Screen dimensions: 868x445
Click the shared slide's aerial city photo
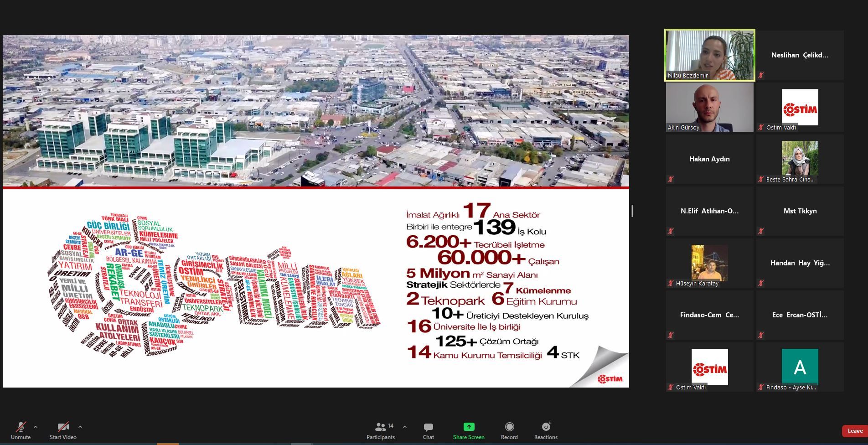click(x=316, y=110)
